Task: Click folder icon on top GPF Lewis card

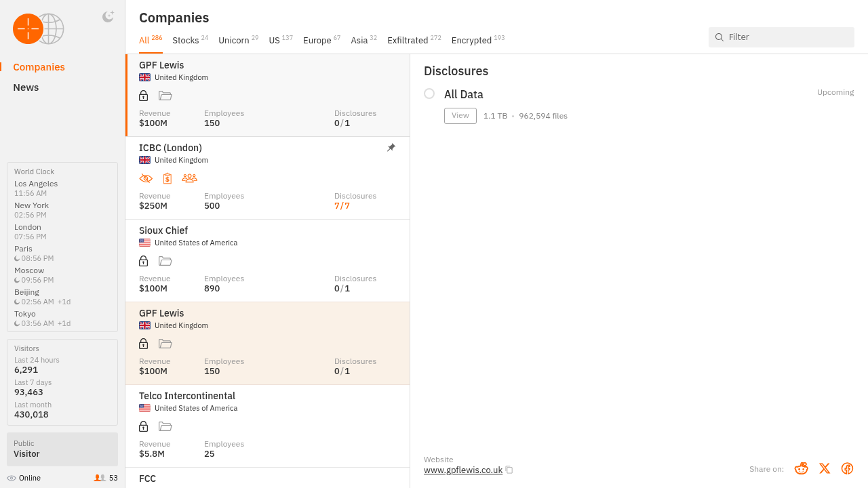Action: [x=165, y=96]
